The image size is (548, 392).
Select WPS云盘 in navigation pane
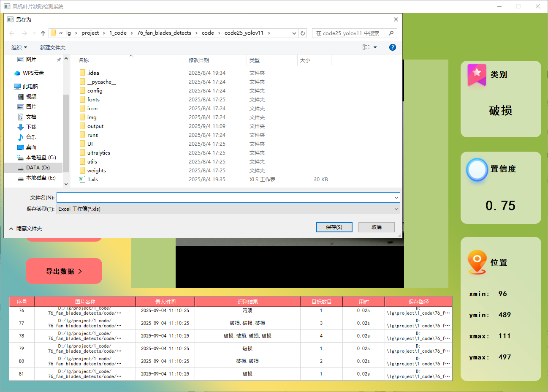coord(33,73)
